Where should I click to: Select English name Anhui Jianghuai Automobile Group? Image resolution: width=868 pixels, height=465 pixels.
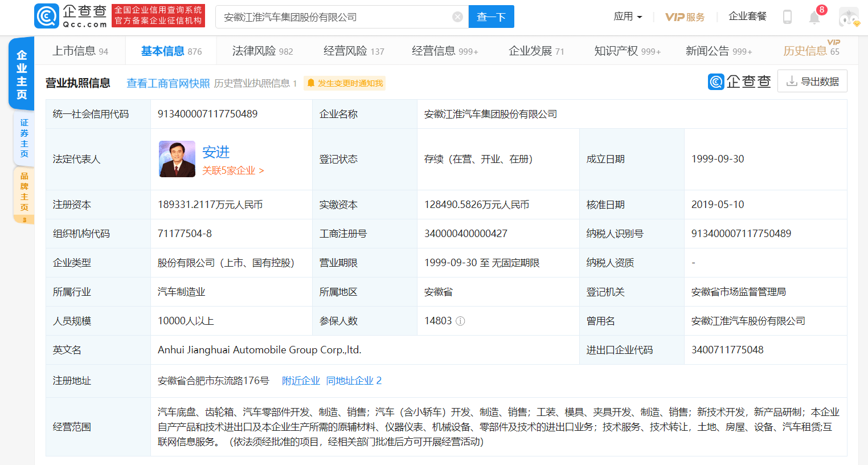point(259,350)
